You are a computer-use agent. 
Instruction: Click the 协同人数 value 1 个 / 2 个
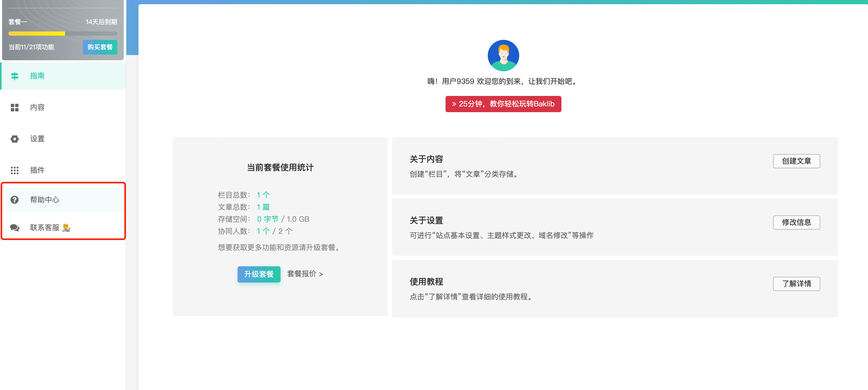275,231
